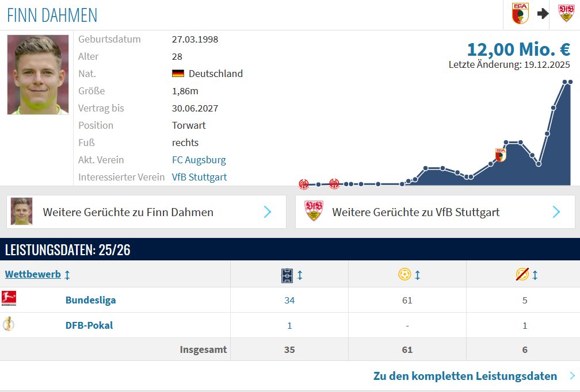Click the first Mainz 05 crest on the chart
The image size is (580, 392).
coord(304,184)
